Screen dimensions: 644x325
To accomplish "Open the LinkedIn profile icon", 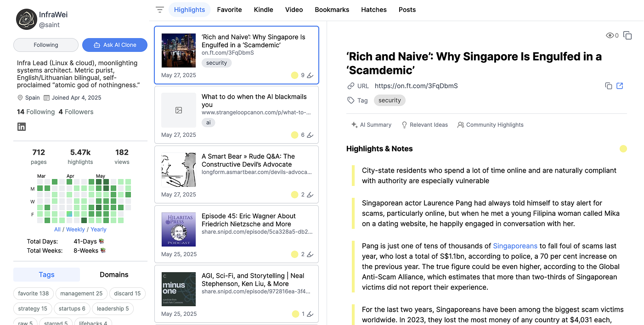I will coord(22,127).
